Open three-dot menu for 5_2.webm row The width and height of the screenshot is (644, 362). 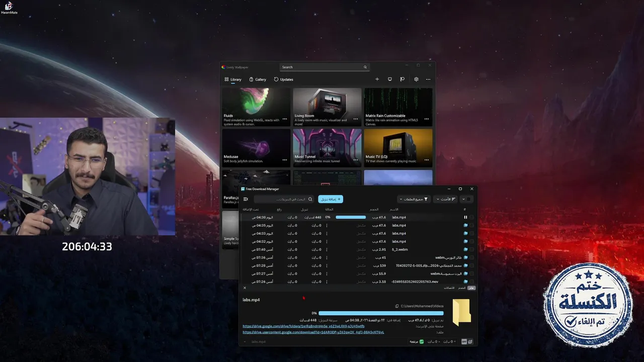click(327, 249)
